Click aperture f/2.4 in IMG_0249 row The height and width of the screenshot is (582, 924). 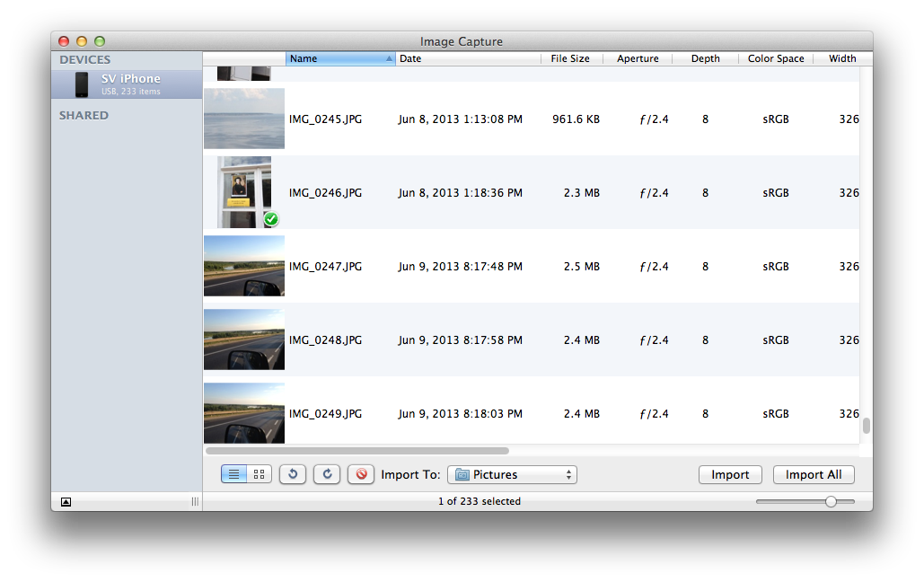[654, 414]
